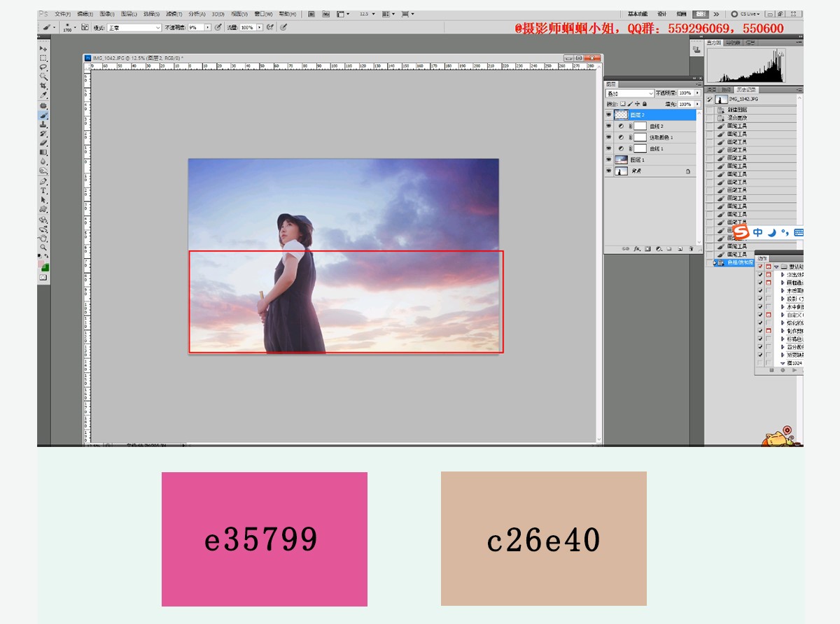This screenshot has height=624, width=840.
Task: Open the 图像(I) menu
Action: 107,14
